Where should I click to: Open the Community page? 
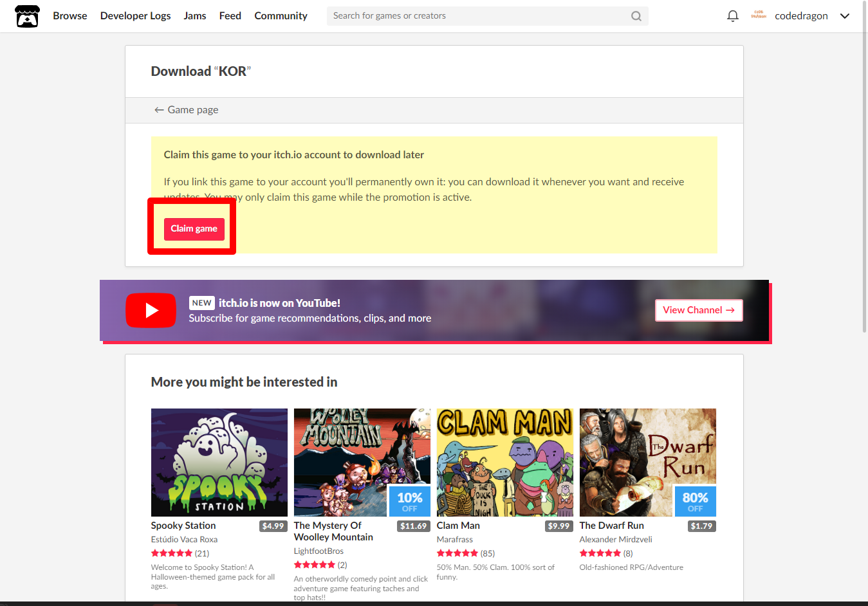tap(281, 15)
